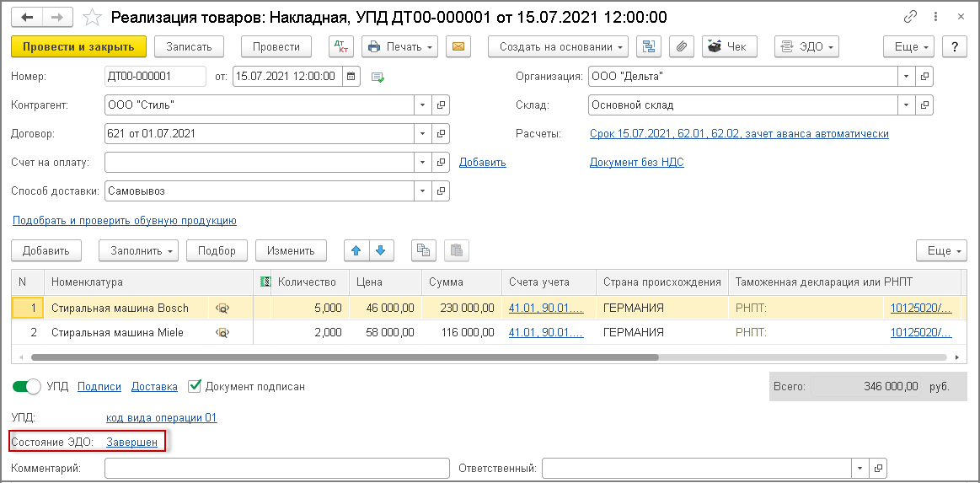Open the calendar picker next to the date
The height and width of the screenshot is (483, 980).
351,76
